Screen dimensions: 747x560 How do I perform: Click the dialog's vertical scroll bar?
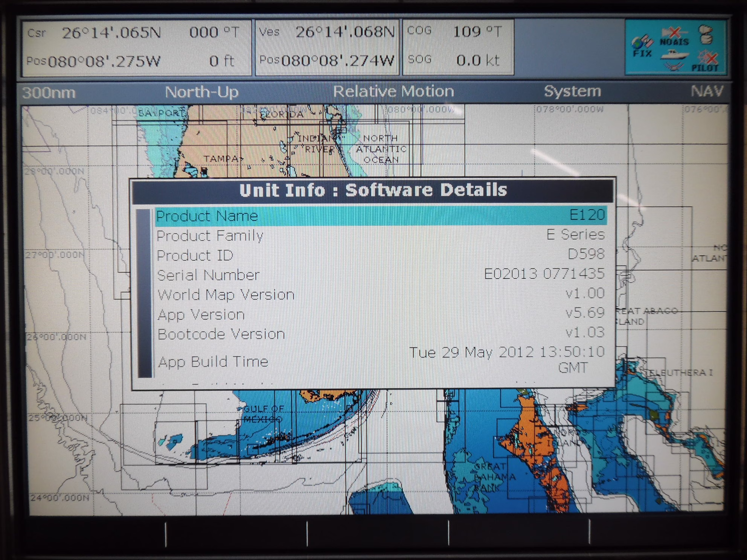click(x=144, y=294)
